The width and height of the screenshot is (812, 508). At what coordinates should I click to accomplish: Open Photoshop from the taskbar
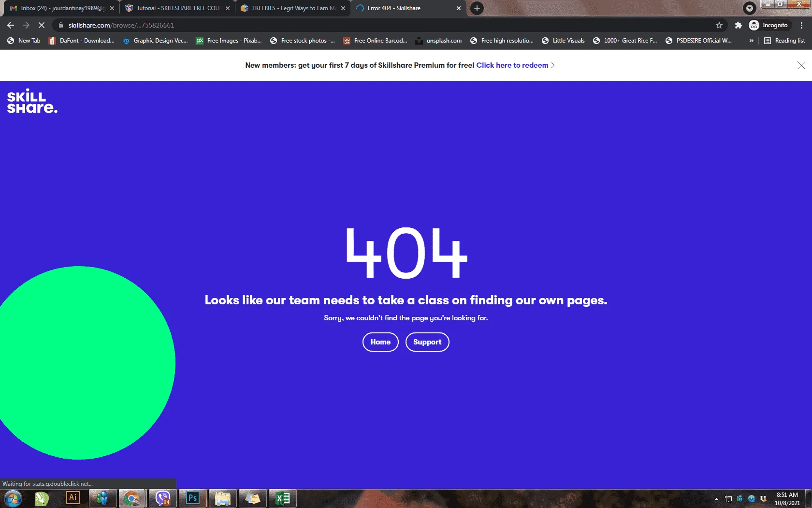tap(192, 498)
